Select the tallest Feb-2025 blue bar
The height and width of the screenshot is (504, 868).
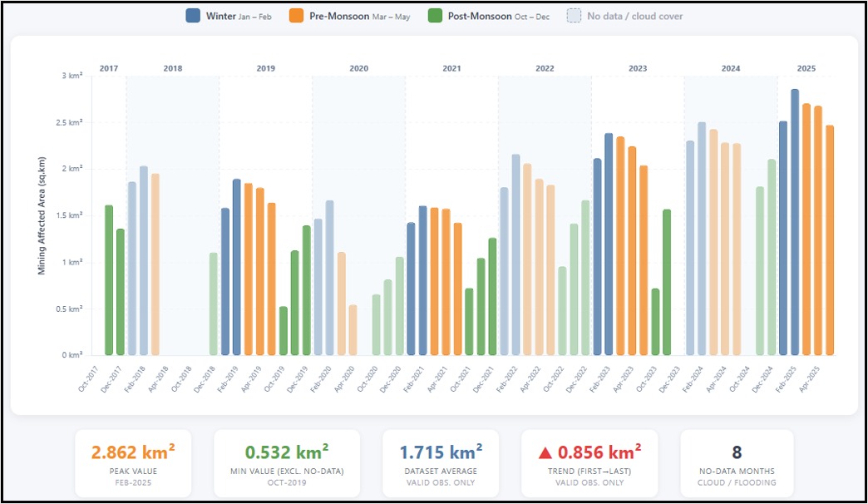pos(795,222)
